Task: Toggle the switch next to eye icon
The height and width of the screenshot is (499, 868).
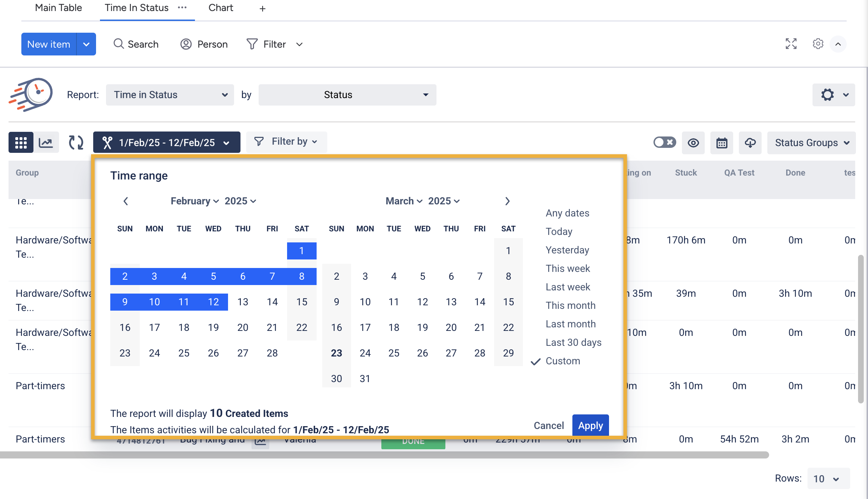Action: (664, 143)
